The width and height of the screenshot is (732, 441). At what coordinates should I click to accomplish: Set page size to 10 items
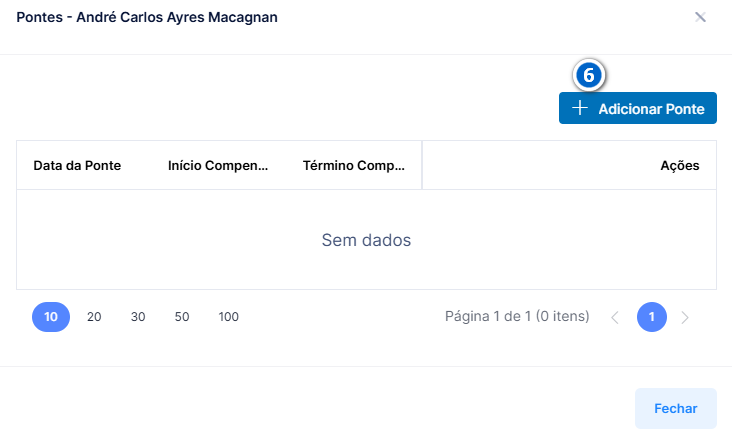[51, 317]
